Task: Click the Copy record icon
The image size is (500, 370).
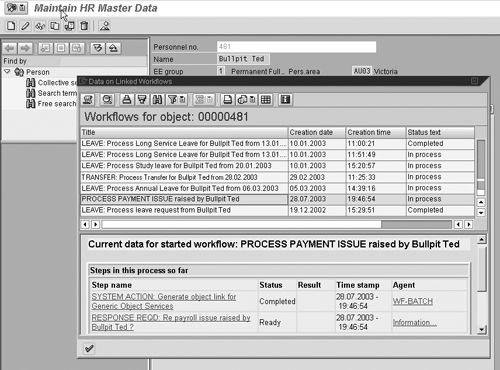Action: pyautogui.click(x=55, y=26)
